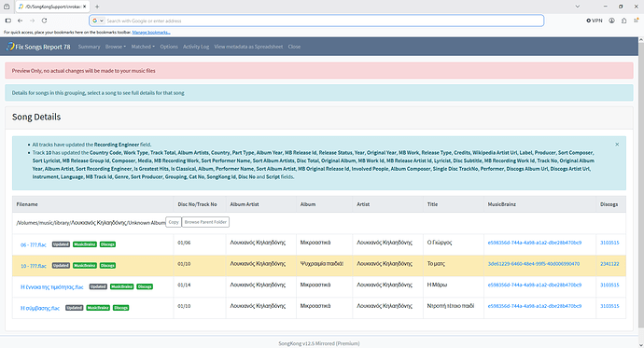Open the tab list dropdown chevron
Viewport: 644px width, 348px height.
[x=578, y=7]
